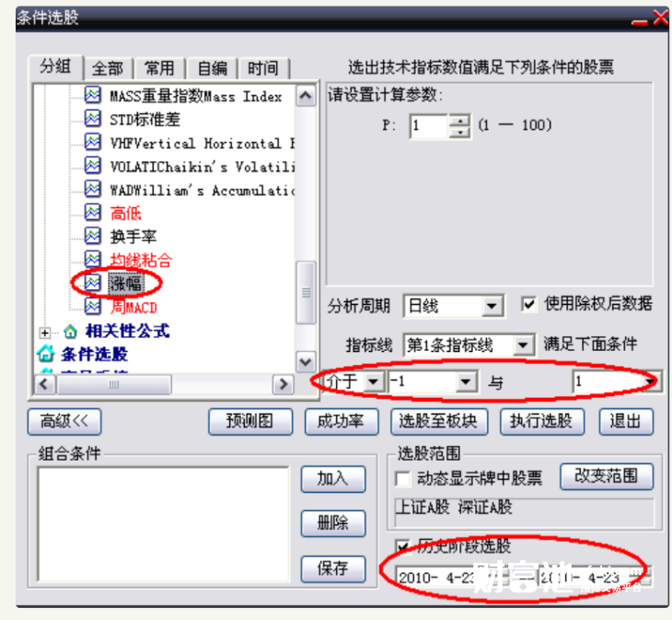
Task: Increase the P parameter with up arrow
Action: (x=460, y=121)
